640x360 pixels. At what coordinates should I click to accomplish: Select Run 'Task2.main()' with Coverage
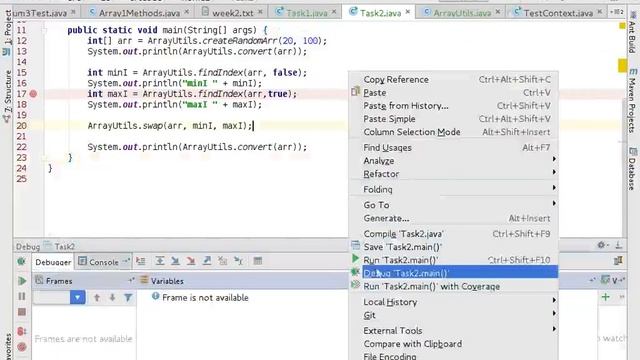pyautogui.click(x=453, y=286)
